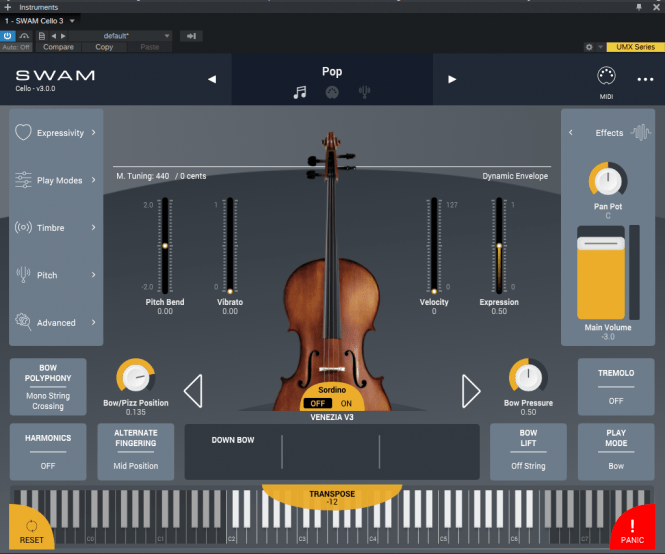The width and height of the screenshot is (665, 554).
Task: Select the tuning fork view icon under Pop
Action: click(x=364, y=92)
